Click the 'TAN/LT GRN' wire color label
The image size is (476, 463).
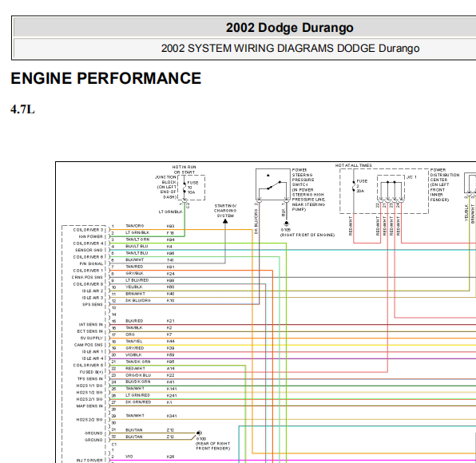137,239
